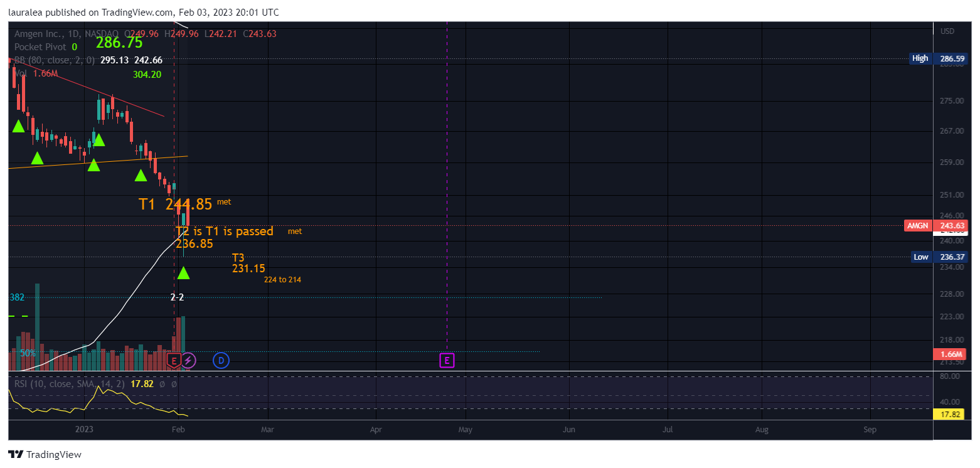Click the white '2-2' label
Screen dimensions: 980x468
tap(178, 297)
